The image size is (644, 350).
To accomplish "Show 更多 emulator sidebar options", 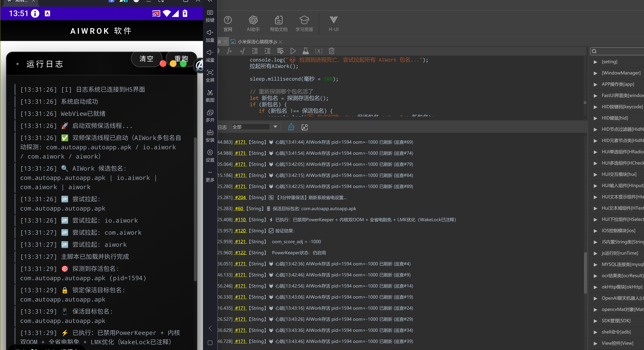I will [x=210, y=176].
